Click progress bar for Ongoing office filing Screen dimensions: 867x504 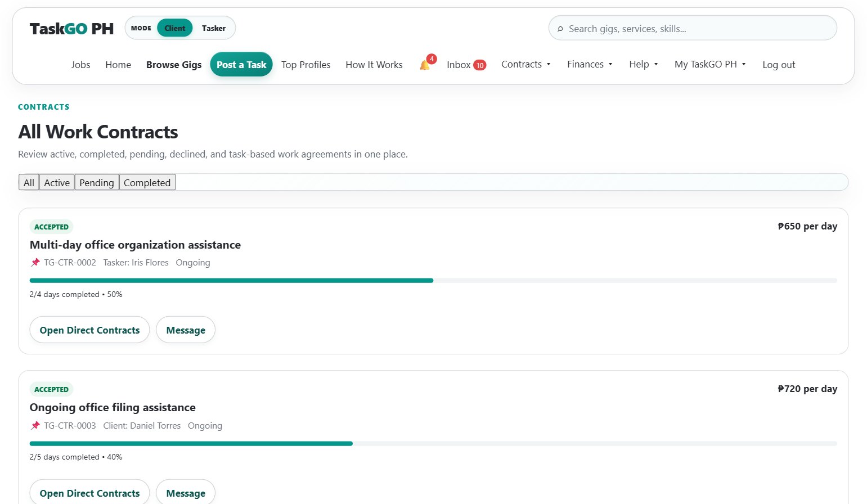[433, 444]
